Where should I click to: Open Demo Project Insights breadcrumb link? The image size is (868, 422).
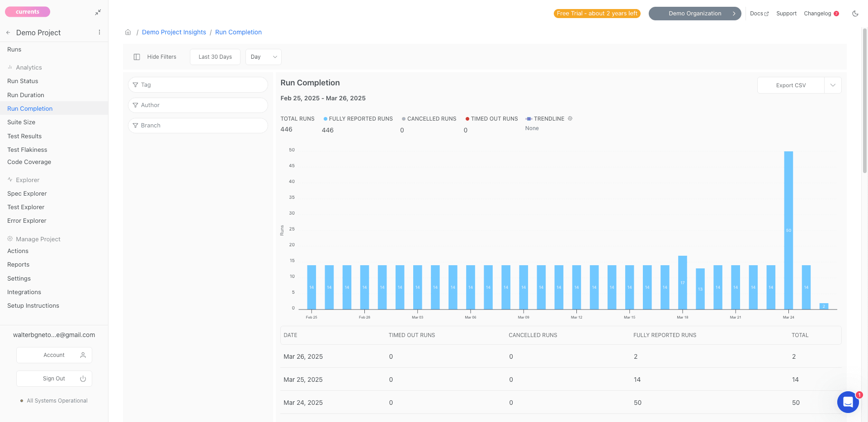(174, 32)
